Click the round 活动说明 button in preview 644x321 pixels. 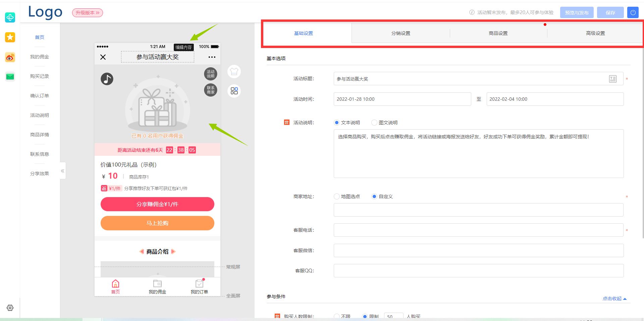coord(211,74)
